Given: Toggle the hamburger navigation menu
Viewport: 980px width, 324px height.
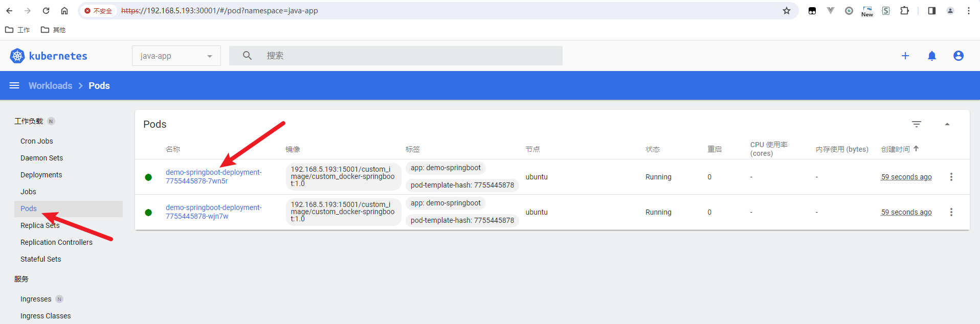Looking at the screenshot, I should pos(14,85).
